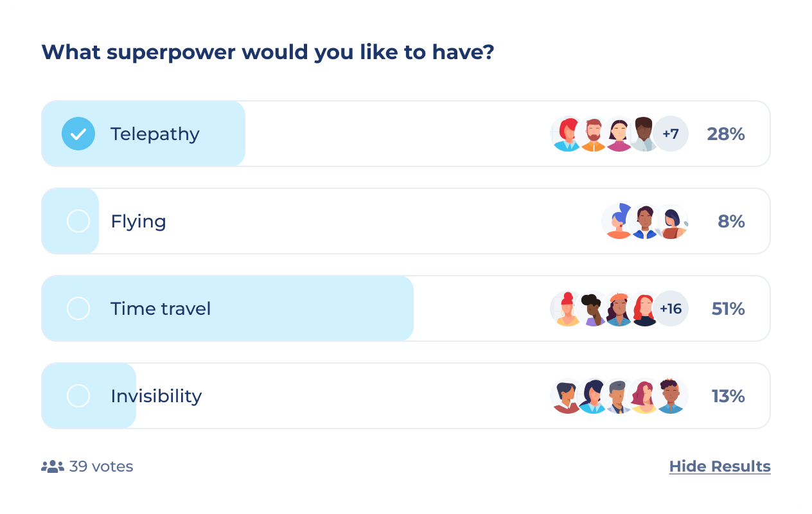Click the red-haired avatar in Time travel row

[644, 308]
